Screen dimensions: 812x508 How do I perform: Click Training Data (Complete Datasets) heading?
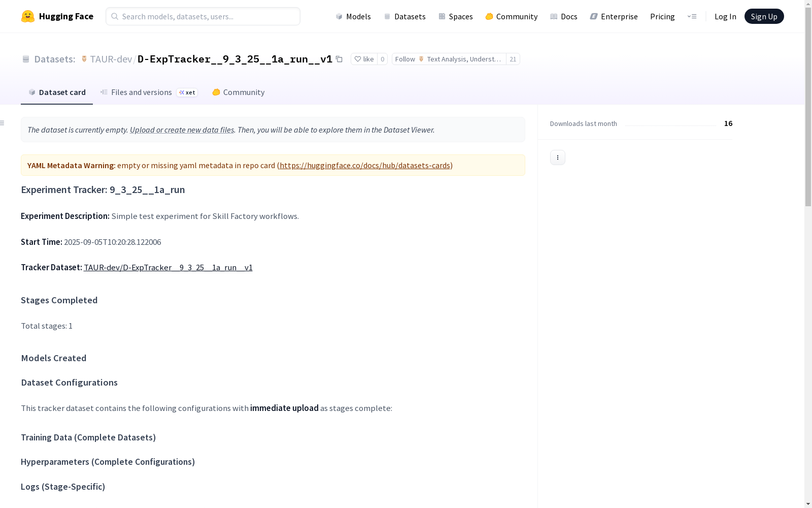88,437
